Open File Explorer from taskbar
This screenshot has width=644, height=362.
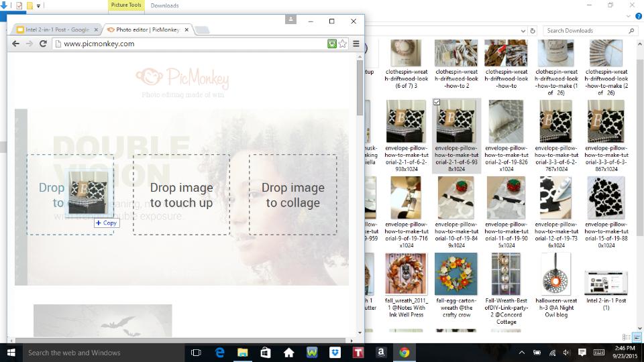(x=243, y=353)
